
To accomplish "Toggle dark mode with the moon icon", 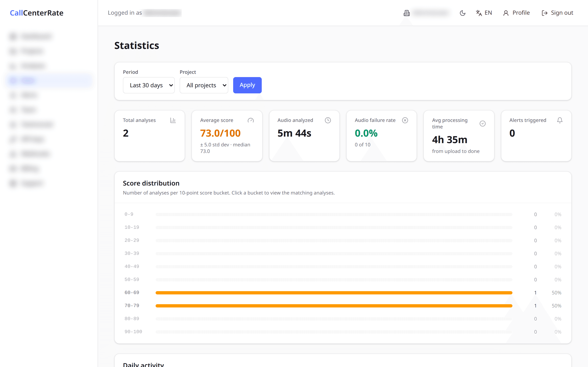I will 462,13.
